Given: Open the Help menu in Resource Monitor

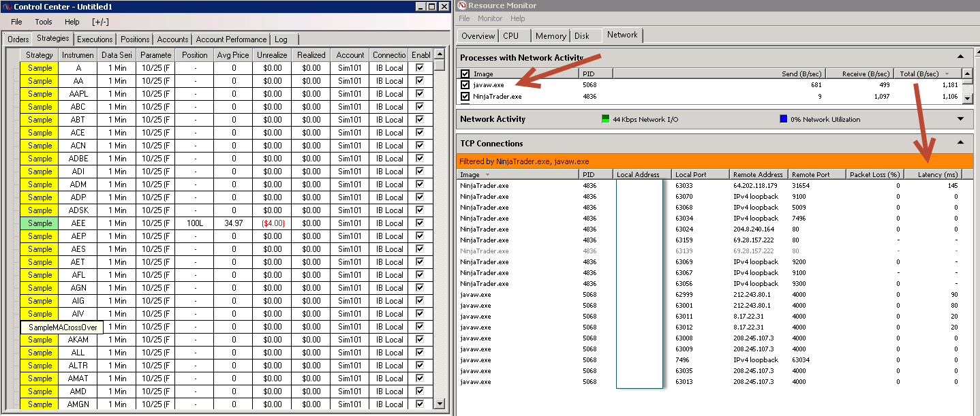Looking at the screenshot, I should (x=518, y=18).
